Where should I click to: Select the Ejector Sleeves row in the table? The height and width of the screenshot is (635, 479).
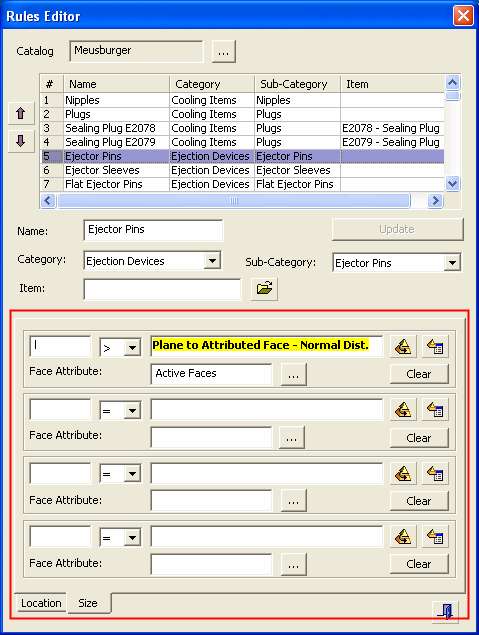coord(242,170)
